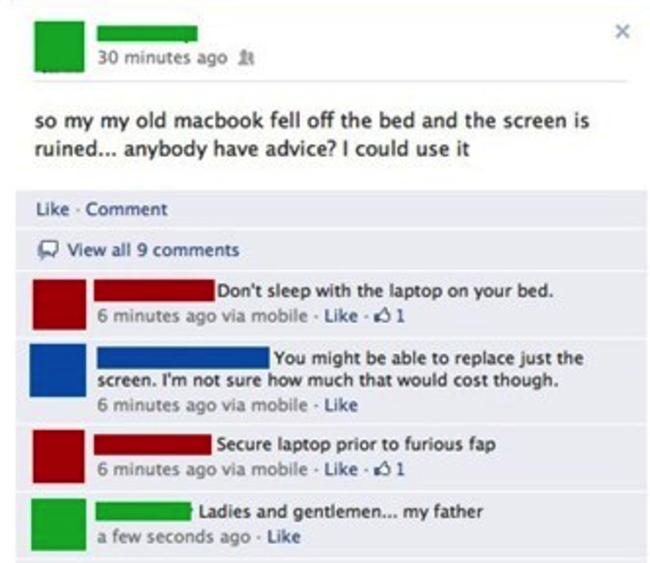Like the 'Secure laptop prior' comment
Viewport: 650px width, 563px height.
click(x=341, y=469)
